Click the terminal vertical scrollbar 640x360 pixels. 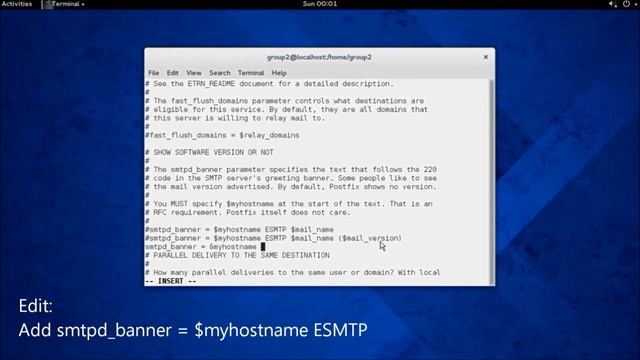[x=492, y=182]
